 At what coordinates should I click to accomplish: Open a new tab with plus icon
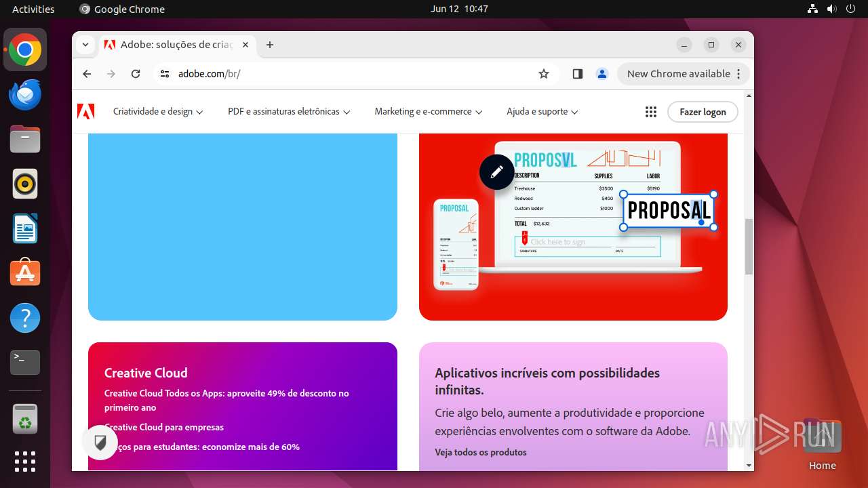tap(270, 45)
